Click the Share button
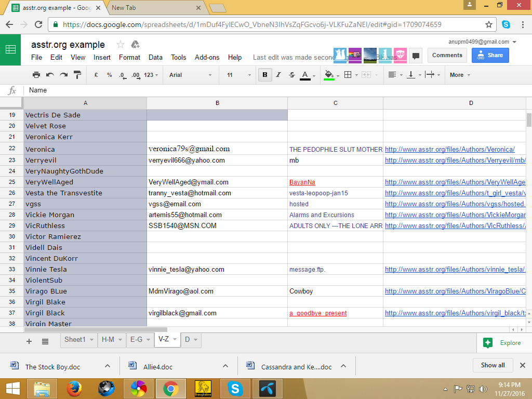The image size is (532, 399). tap(490, 55)
